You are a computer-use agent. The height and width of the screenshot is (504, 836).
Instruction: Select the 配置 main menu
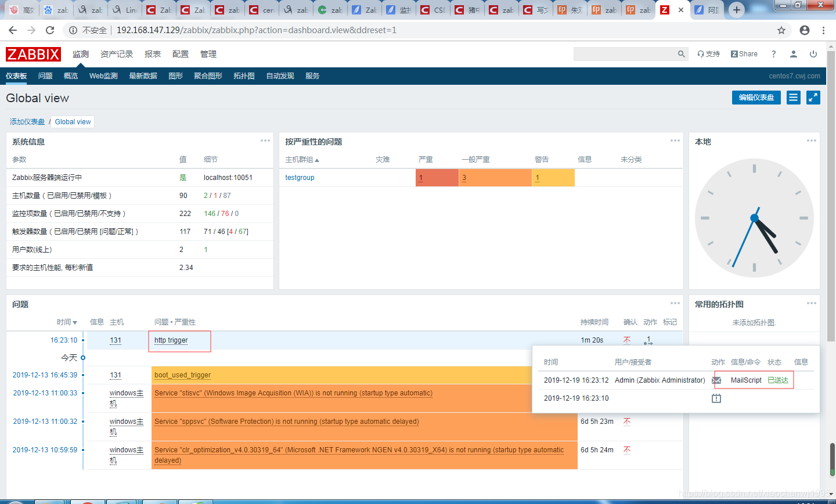181,54
